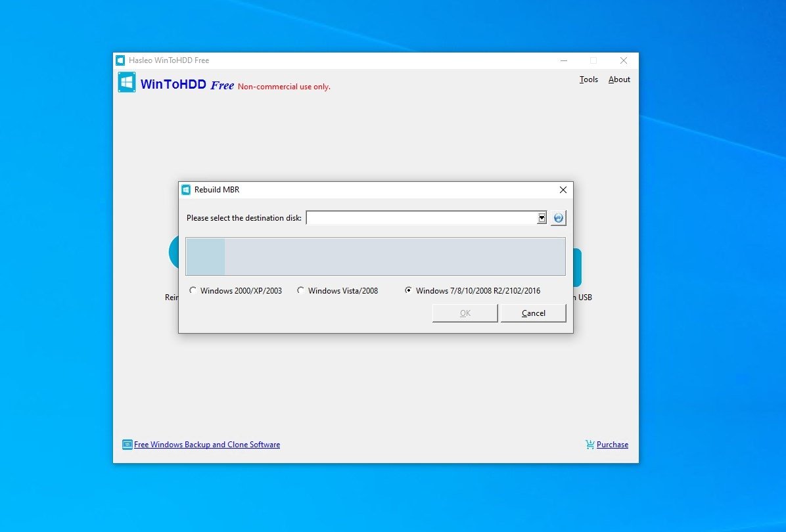Click the Hasleo WinToHDD title bar icon
The width and height of the screenshot is (786, 532).
(x=120, y=60)
